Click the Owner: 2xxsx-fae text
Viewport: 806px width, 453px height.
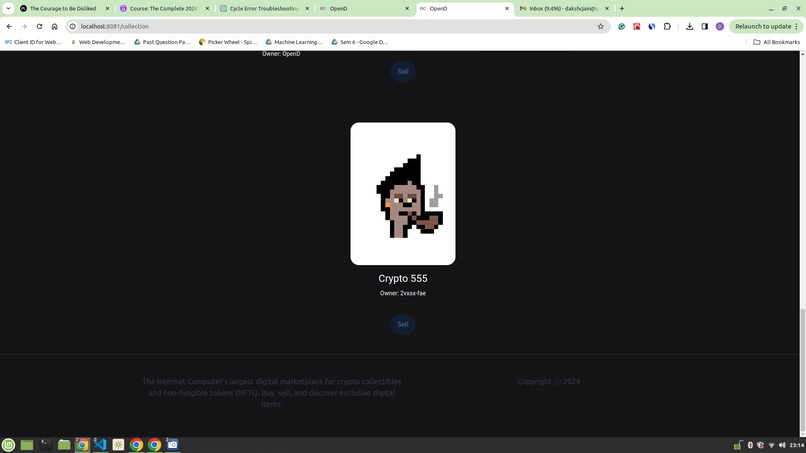coord(402,293)
